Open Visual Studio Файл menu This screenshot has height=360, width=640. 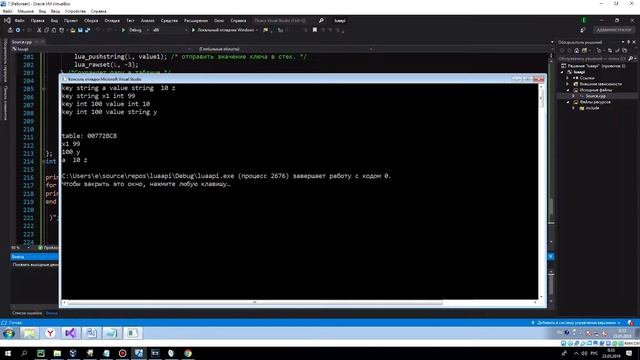point(19,20)
